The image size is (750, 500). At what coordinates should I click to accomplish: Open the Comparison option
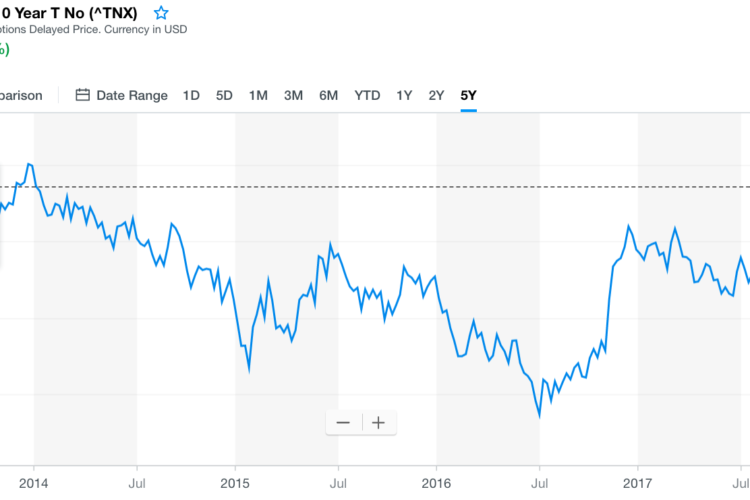click(22, 95)
